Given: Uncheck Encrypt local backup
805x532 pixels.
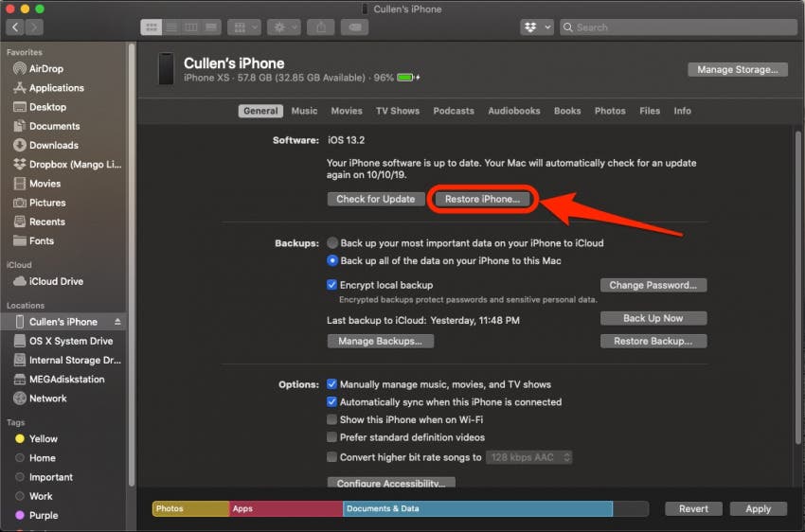Looking at the screenshot, I should [331, 285].
